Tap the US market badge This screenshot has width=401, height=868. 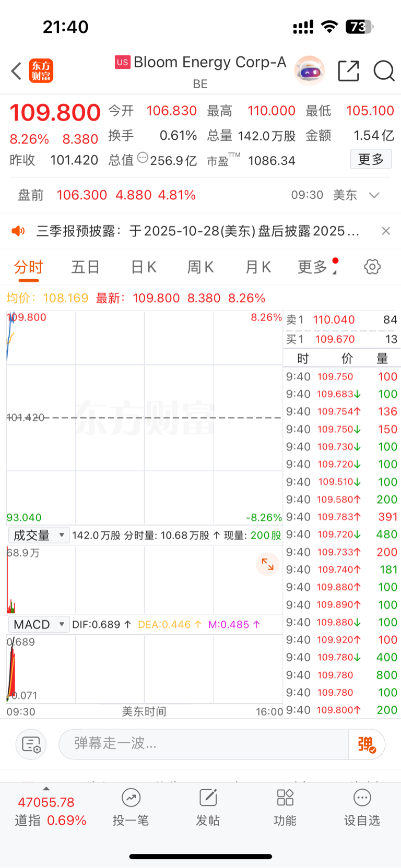pyautogui.click(x=123, y=62)
